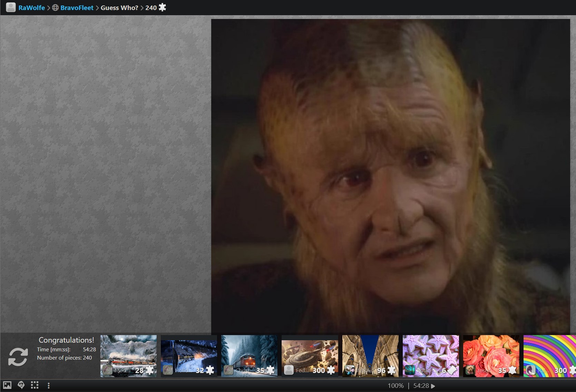Click the 100% completion indicator
This screenshot has height=392, width=576.
point(396,385)
